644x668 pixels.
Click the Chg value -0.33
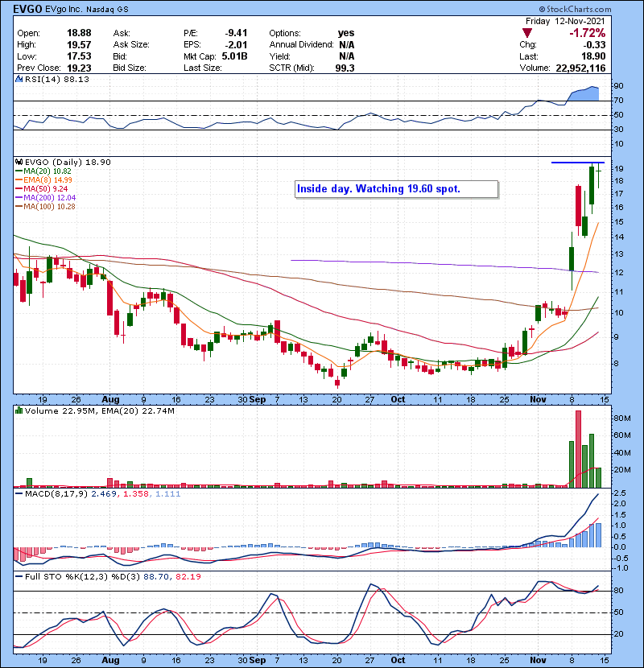(x=594, y=44)
